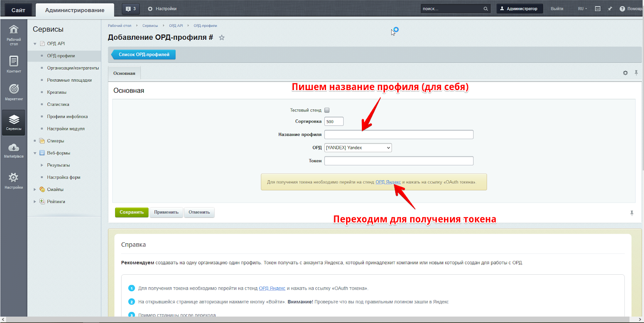Open the RU language dropdown
Viewport: 644px width, 323px height.
582,8
